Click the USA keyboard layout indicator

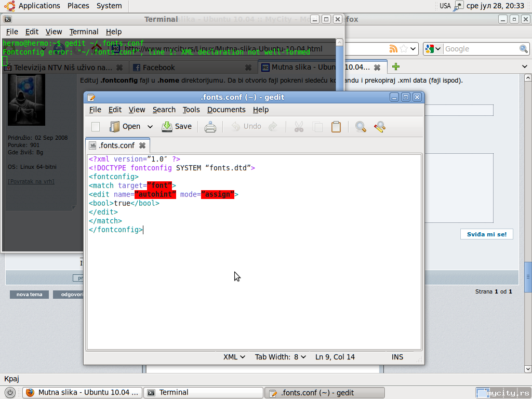445,6
